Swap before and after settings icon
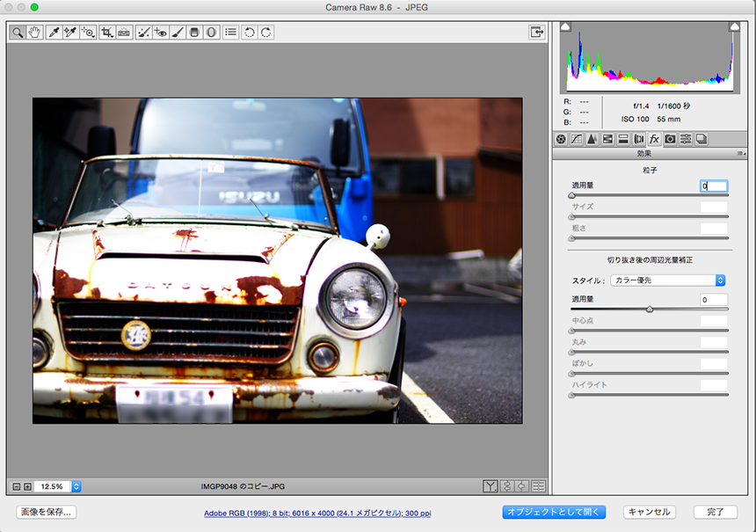Image resolution: width=756 pixels, height=532 pixels. (506, 486)
